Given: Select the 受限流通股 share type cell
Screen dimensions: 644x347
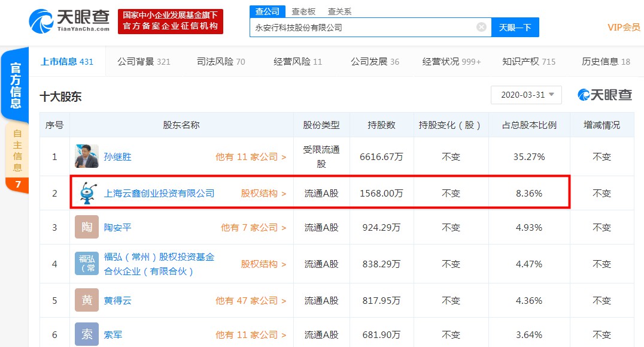Looking at the screenshot, I should click(321, 156).
